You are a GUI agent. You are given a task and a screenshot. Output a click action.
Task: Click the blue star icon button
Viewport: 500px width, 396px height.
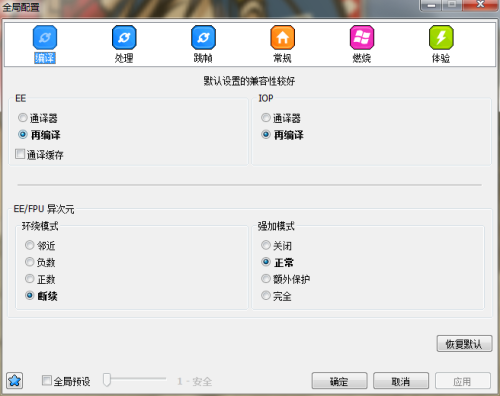[x=15, y=380]
